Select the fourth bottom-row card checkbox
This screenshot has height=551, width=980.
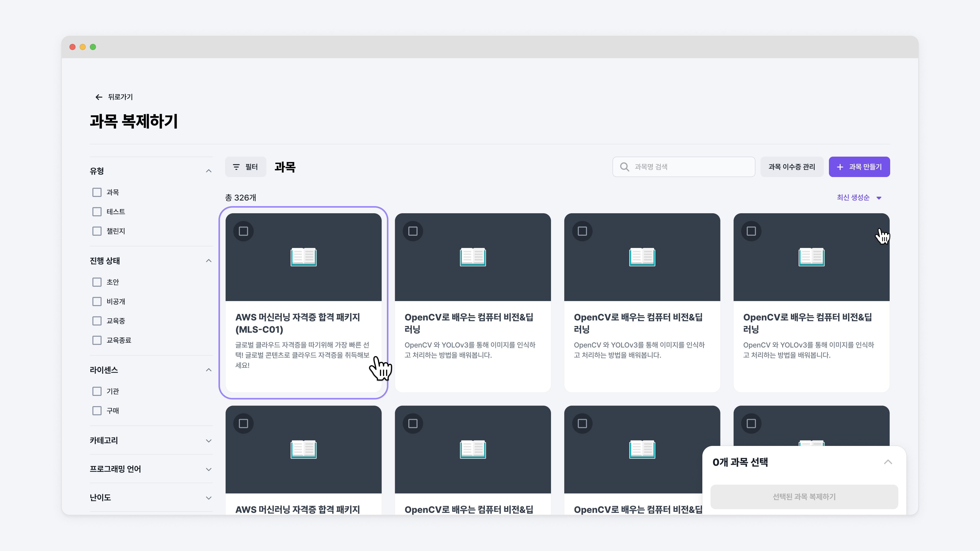[x=751, y=424]
